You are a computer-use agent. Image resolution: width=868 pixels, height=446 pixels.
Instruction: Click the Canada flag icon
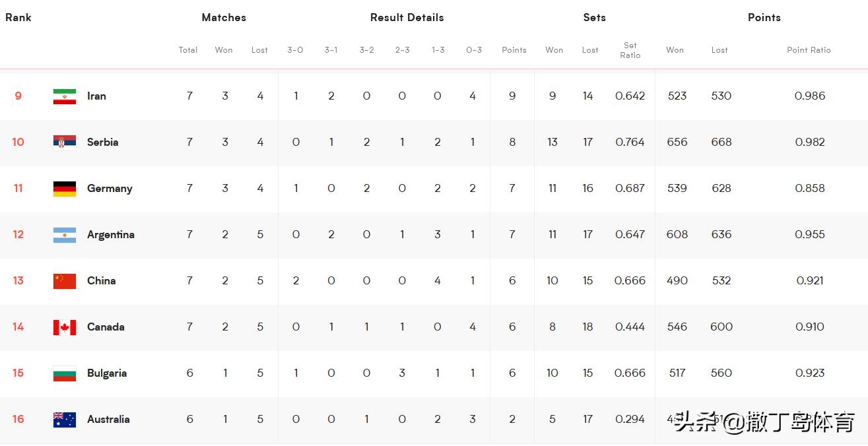65,327
